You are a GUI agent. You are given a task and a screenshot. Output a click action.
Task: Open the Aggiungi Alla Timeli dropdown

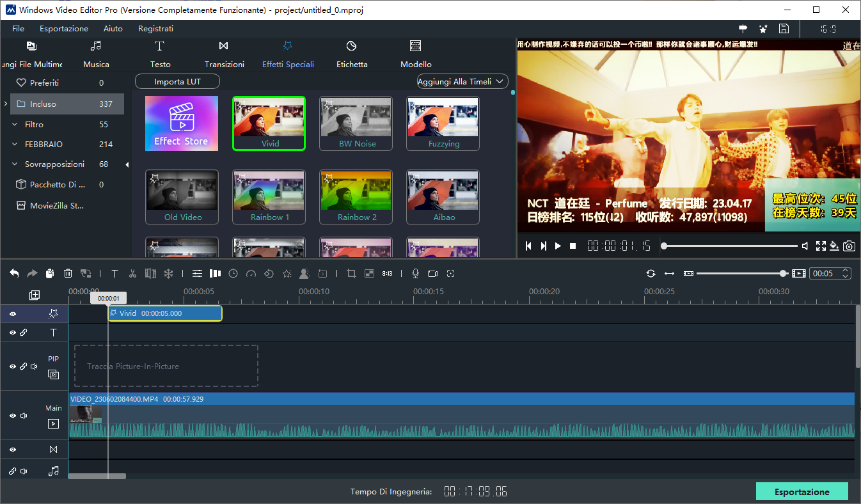[x=462, y=81]
